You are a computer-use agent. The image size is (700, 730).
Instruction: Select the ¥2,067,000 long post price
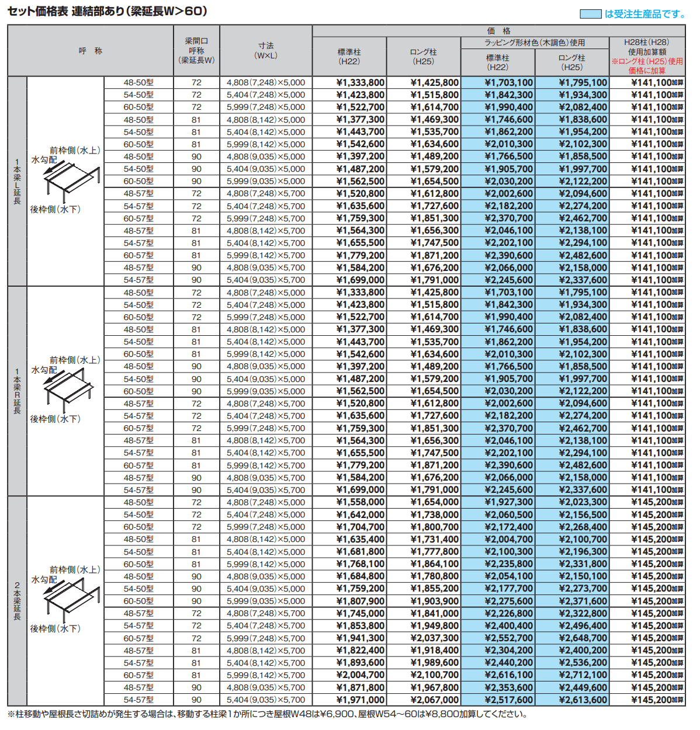(x=434, y=700)
